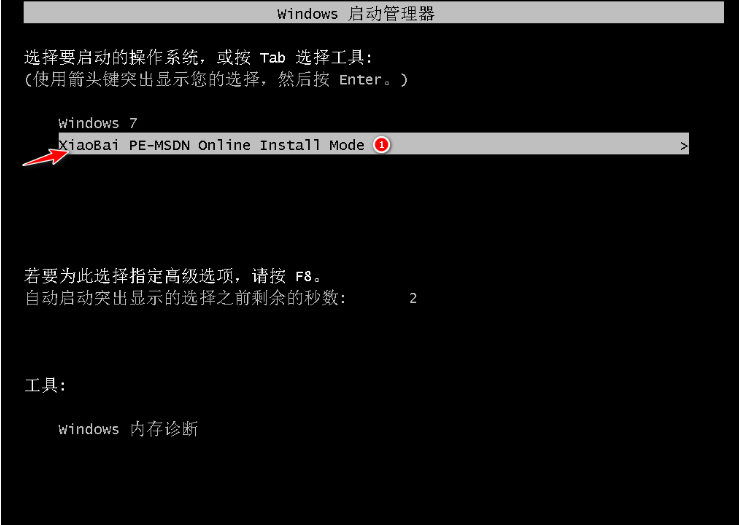This screenshot has height=525, width=739.
Task: Click the word Mode in the highlighted entry
Action: click(347, 145)
